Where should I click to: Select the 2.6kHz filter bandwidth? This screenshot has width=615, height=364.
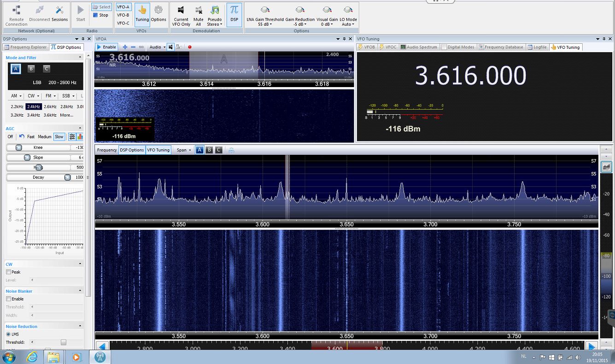[x=50, y=106]
